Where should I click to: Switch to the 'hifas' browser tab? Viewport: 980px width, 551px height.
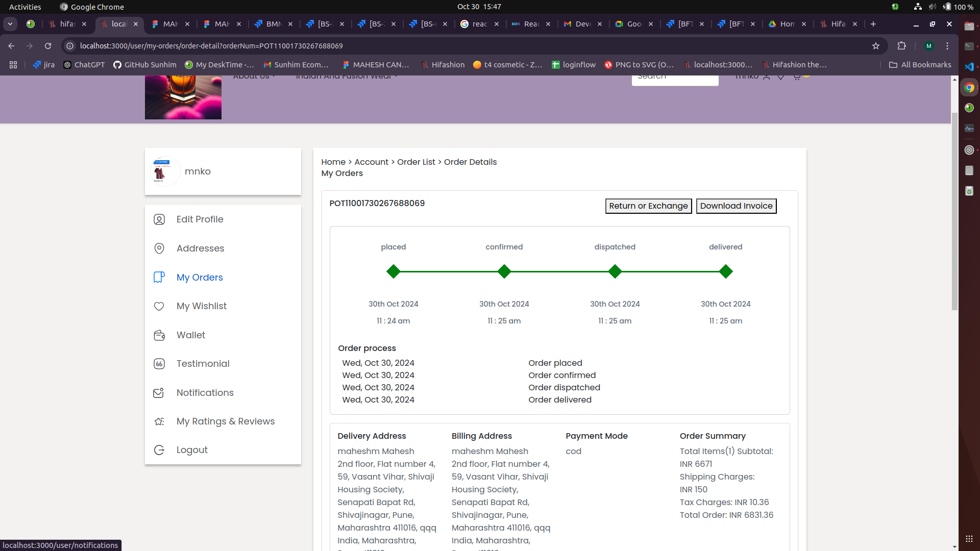(67, 24)
